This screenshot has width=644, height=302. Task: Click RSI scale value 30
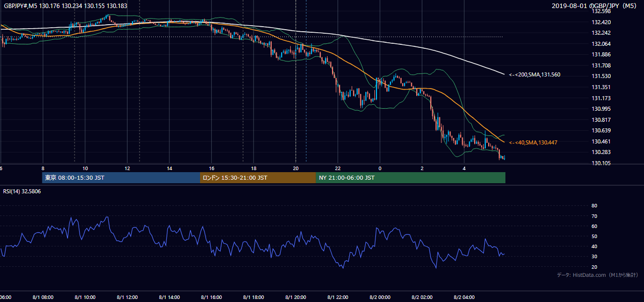(x=594, y=257)
